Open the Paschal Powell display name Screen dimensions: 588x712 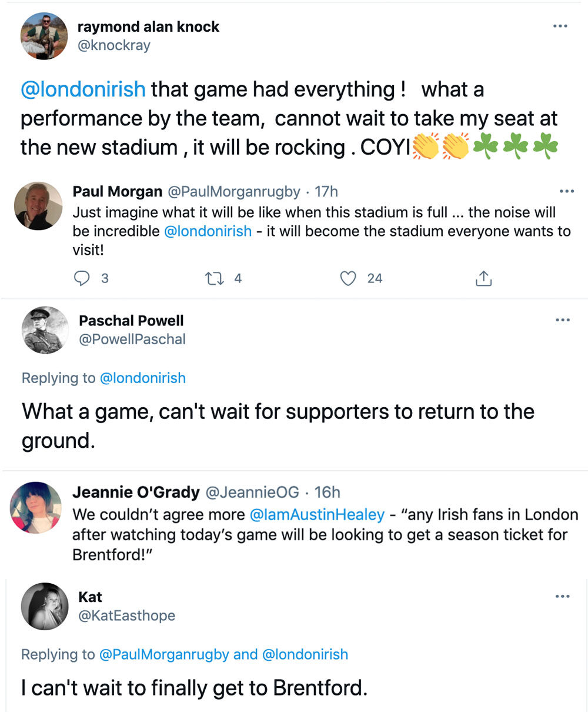click(x=131, y=321)
